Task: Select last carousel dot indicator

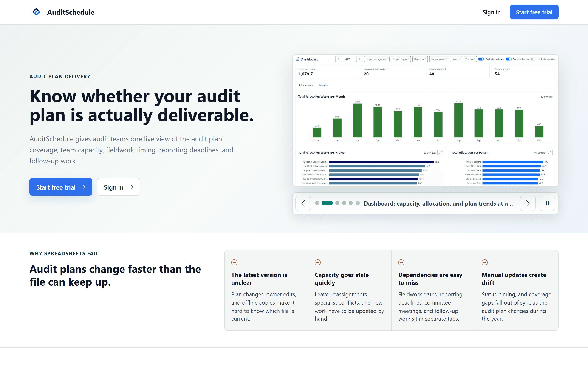Action: pos(357,203)
